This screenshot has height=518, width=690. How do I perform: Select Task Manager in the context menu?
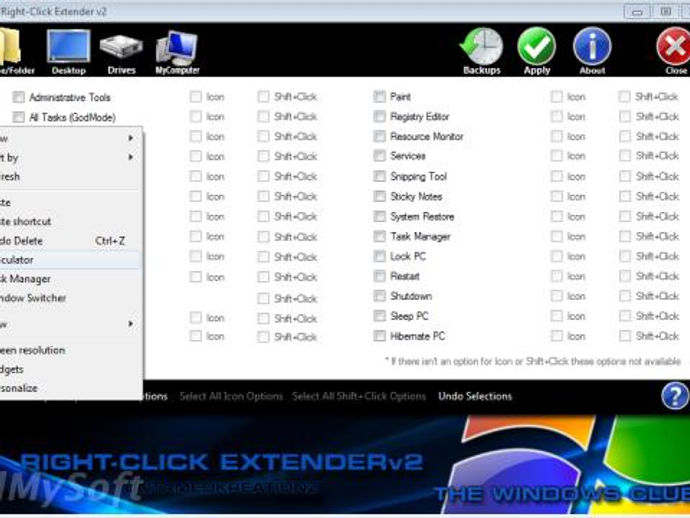70,279
